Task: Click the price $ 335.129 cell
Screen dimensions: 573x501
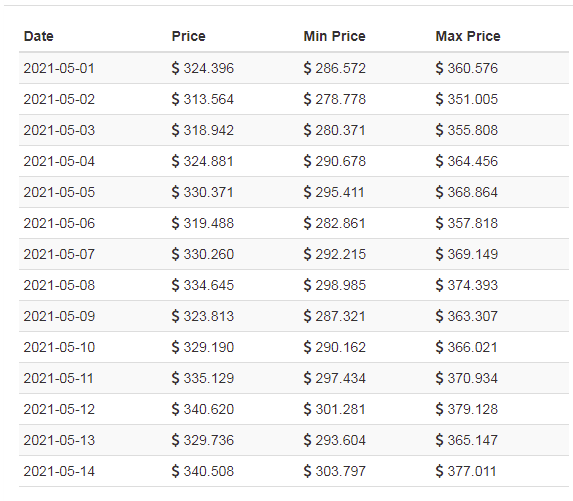Action: (x=202, y=378)
